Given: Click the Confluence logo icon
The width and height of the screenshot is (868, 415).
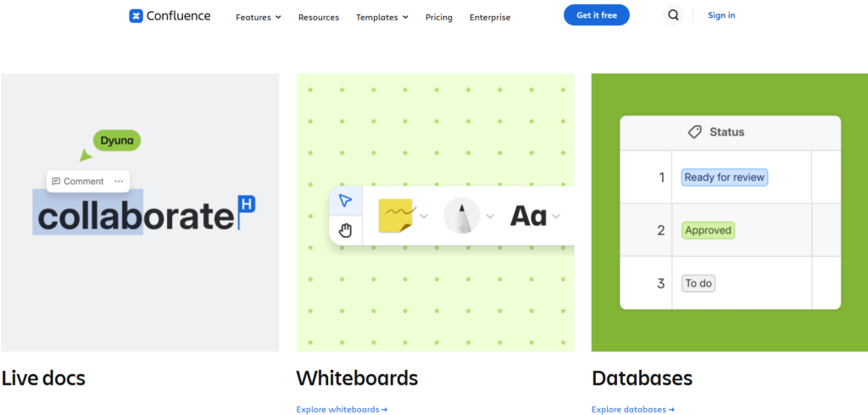Looking at the screenshot, I should click(x=136, y=16).
